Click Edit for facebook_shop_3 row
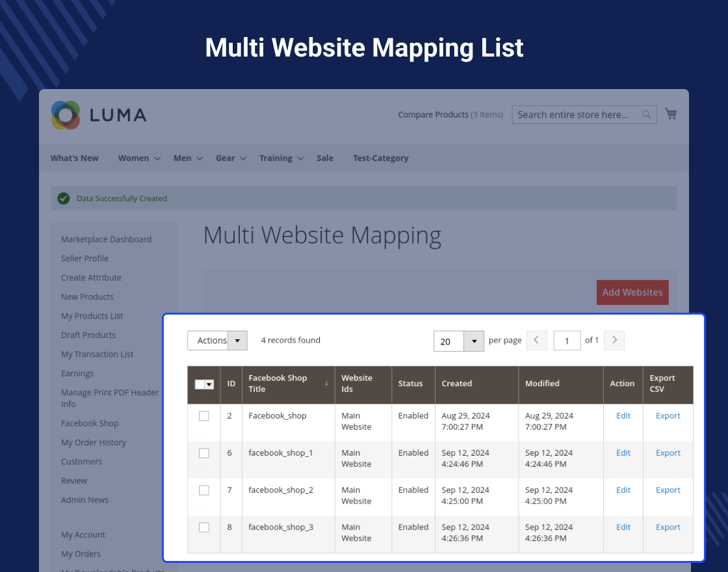 click(623, 527)
